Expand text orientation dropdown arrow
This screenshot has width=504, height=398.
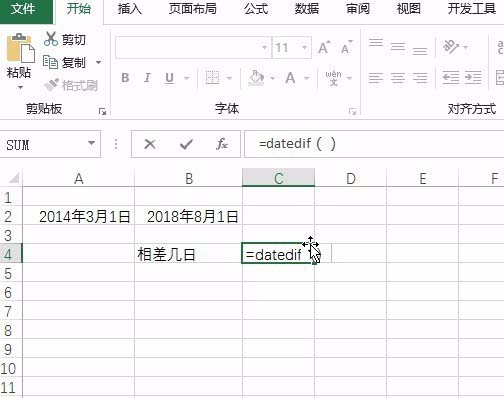(x=466, y=47)
